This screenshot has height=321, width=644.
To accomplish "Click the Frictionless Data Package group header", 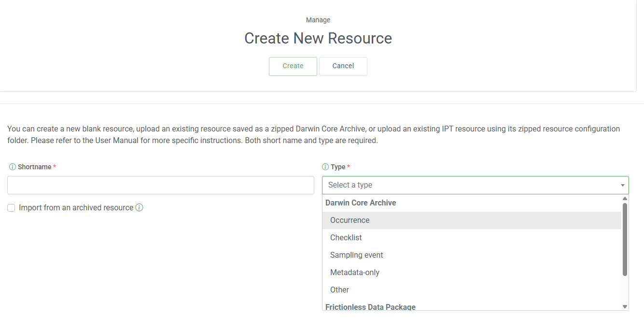I will pyautogui.click(x=370, y=307).
